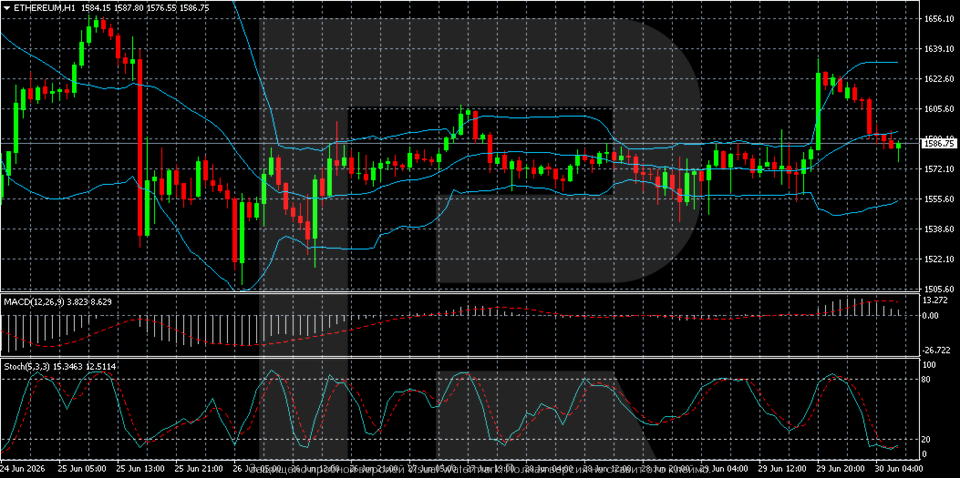Click the 24 Jun 2026 time label

tap(23, 468)
